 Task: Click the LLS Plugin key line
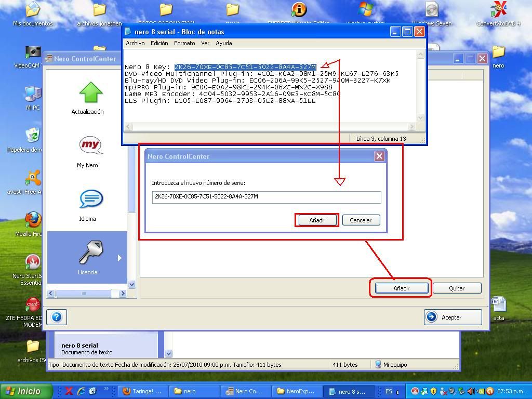point(220,101)
